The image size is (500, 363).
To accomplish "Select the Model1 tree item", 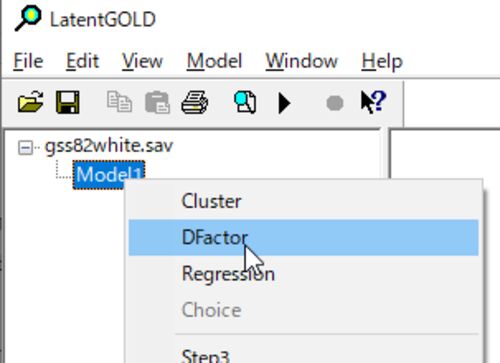I will pos(109,174).
